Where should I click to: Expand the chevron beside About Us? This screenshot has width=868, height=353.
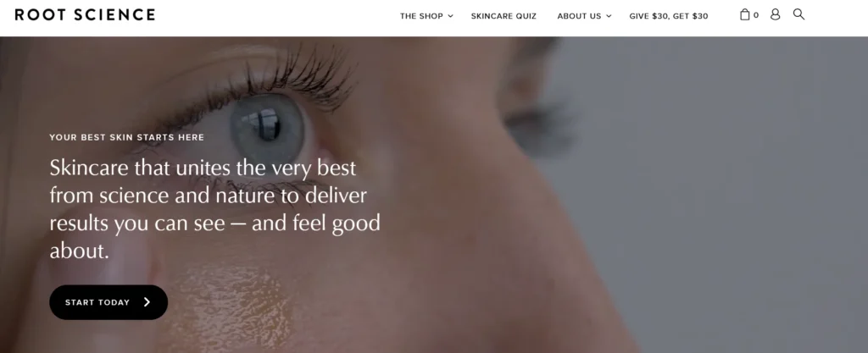[609, 16]
